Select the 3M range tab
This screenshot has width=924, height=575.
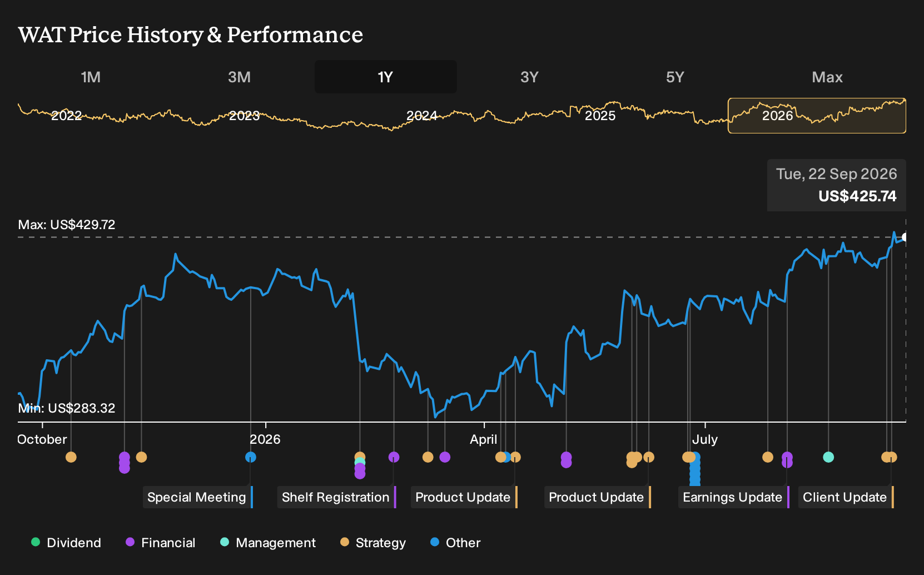[x=239, y=77]
